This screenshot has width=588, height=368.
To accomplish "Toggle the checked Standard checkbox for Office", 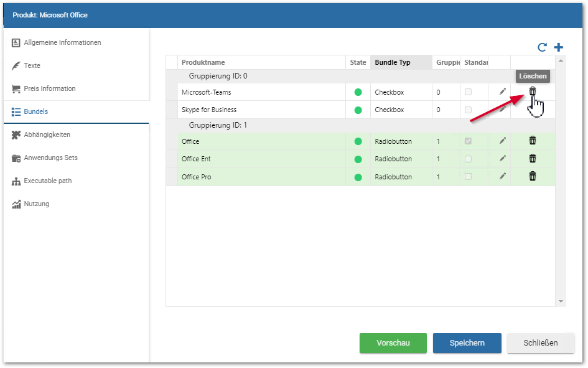I will click(x=468, y=141).
